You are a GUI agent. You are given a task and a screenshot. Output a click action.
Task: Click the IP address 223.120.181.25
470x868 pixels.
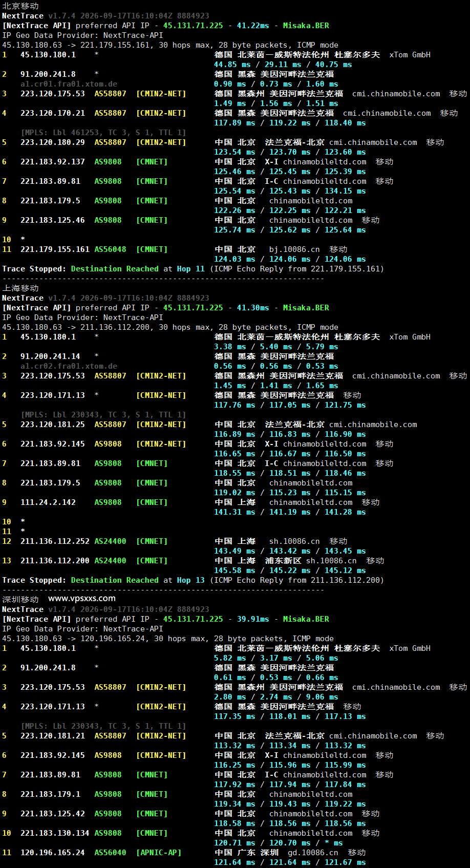click(53, 425)
